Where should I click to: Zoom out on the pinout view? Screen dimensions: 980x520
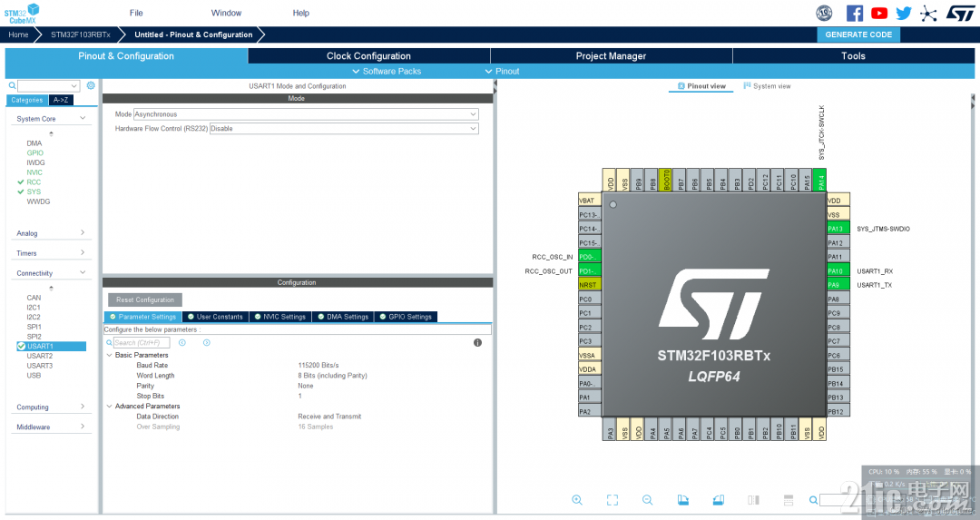tap(648, 500)
